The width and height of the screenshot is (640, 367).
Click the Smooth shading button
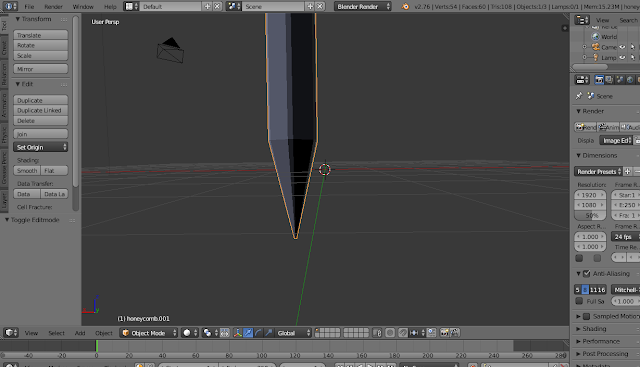[27, 171]
